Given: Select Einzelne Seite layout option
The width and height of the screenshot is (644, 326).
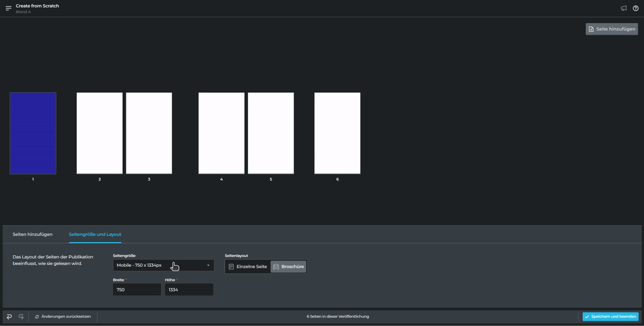Looking at the screenshot, I should (x=248, y=266).
